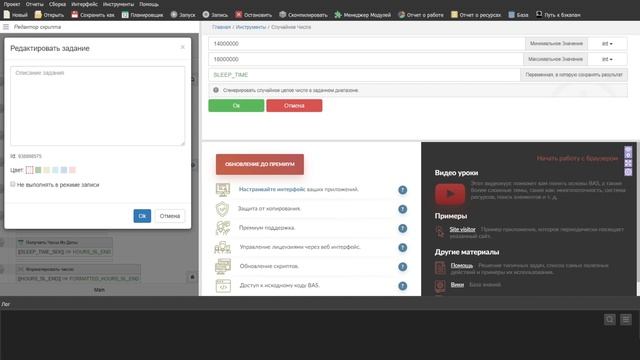Open the Менеджер Модулей module manager
Image resolution: width=640 pixels, height=360 pixels.
362,15
